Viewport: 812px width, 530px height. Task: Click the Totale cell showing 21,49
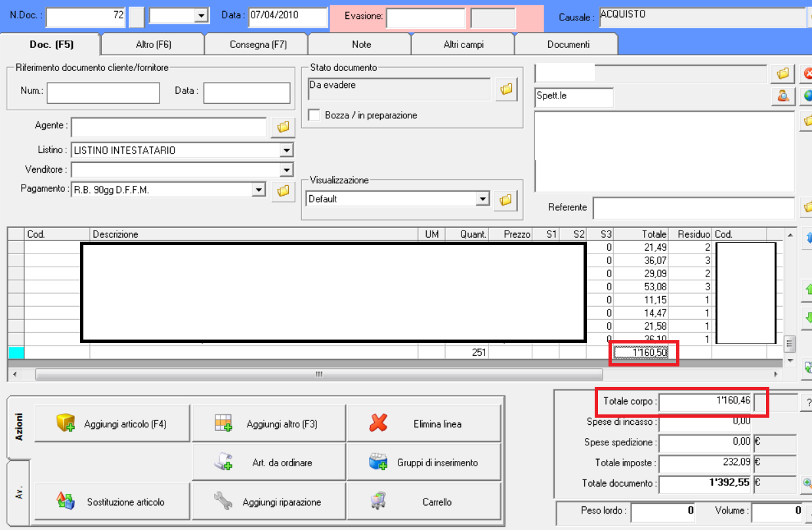pos(641,247)
